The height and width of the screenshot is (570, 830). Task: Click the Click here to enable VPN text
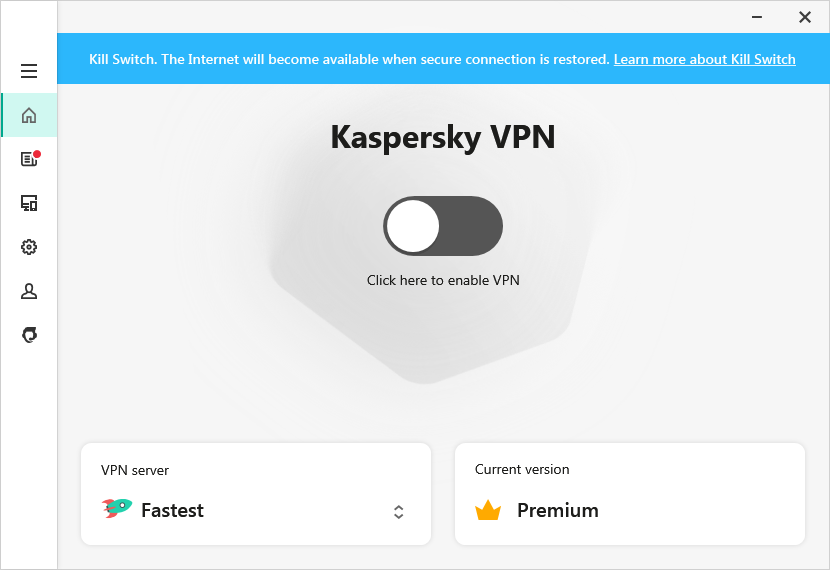tap(443, 280)
